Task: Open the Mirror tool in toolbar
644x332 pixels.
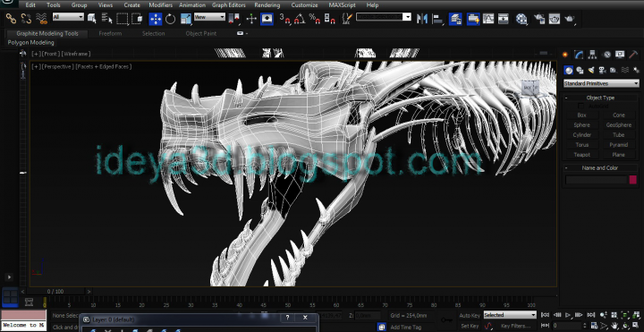Action: [422, 19]
